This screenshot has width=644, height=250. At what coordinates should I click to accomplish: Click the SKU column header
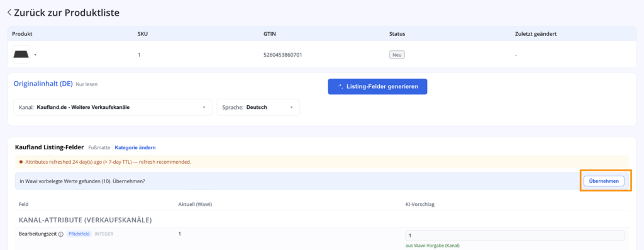click(x=143, y=34)
